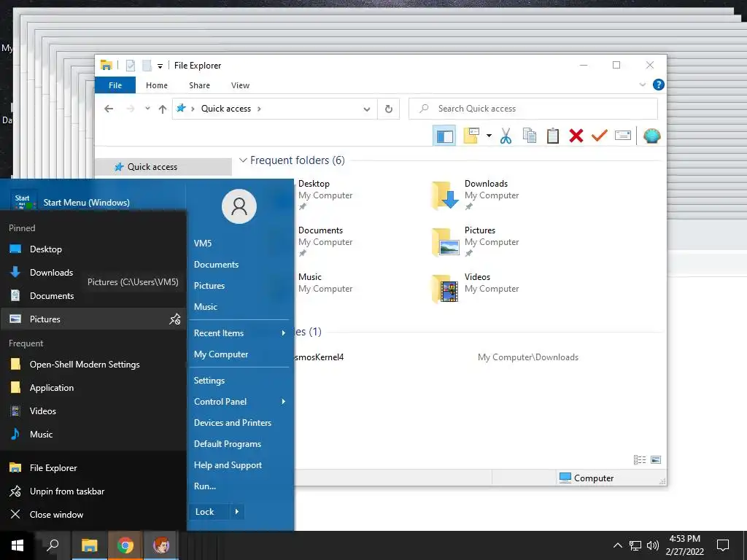
Task: Click the Windows Start button
Action: (x=18, y=545)
